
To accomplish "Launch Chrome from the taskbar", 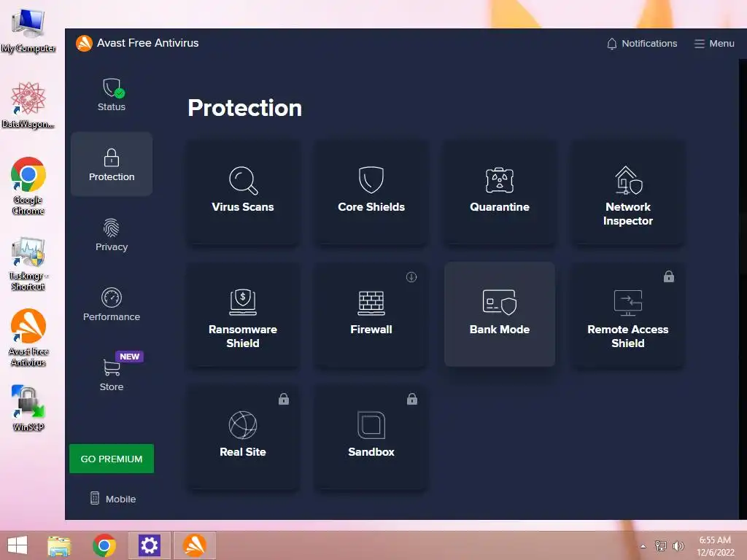I will [104, 545].
